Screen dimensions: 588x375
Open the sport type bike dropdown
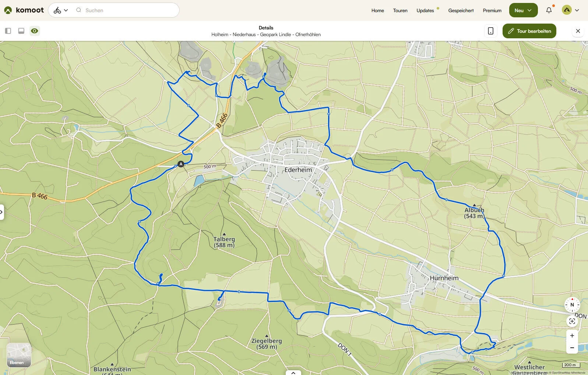tap(61, 10)
